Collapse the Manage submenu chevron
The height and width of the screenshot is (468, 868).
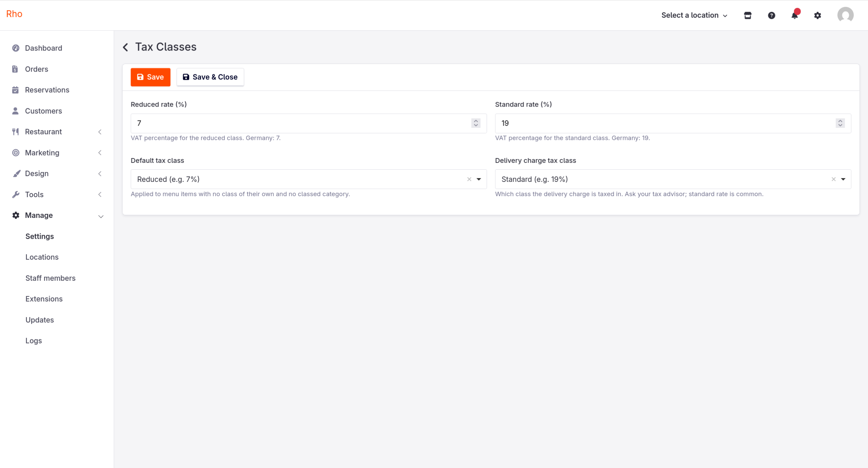point(101,216)
